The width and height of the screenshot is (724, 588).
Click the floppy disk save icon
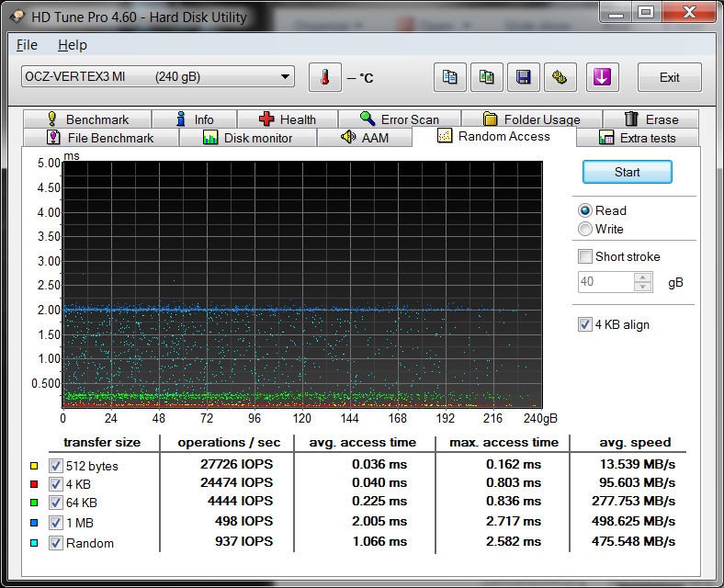tap(524, 77)
